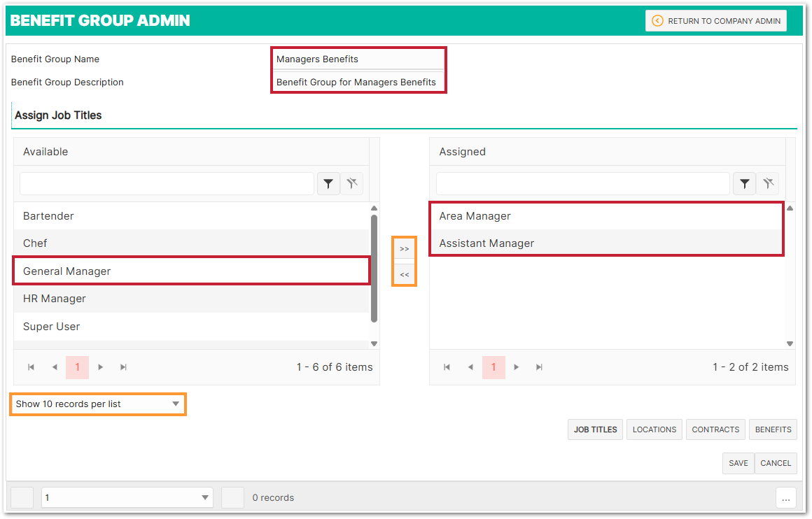
Task: Save the benefit group
Action: pos(738,463)
